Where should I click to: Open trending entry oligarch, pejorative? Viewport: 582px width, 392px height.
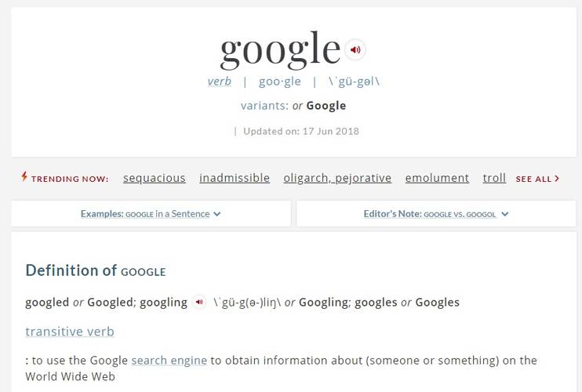point(337,178)
